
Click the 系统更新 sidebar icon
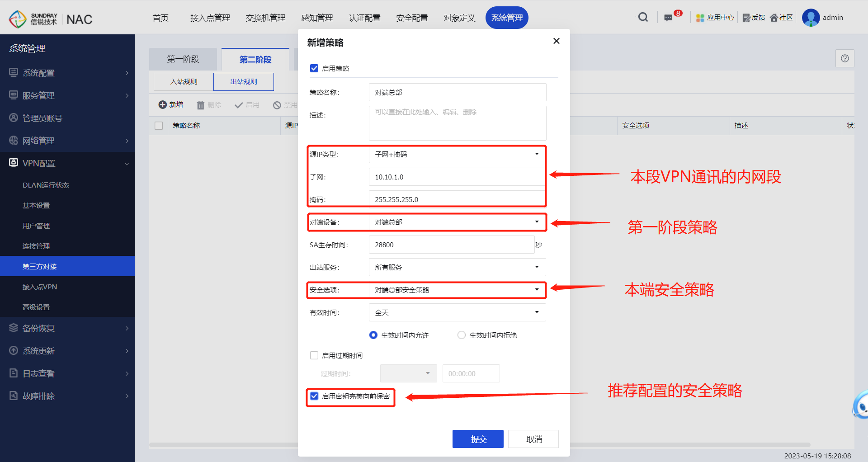coord(14,350)
